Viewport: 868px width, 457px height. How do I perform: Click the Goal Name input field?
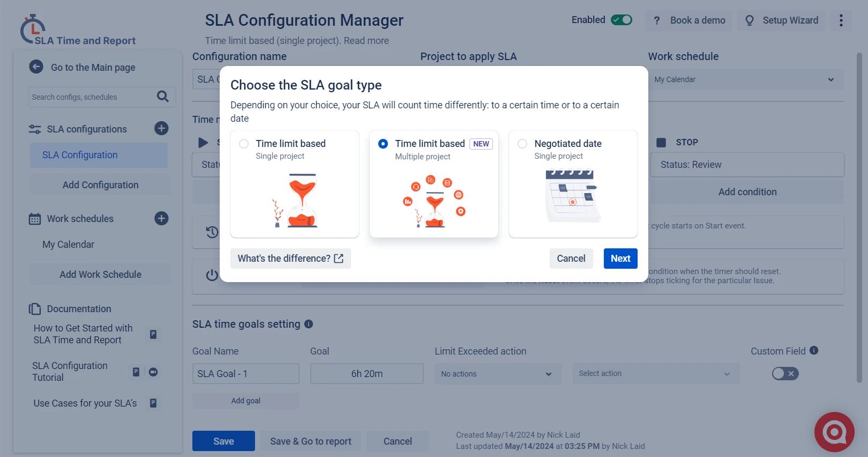coord(245,374)
